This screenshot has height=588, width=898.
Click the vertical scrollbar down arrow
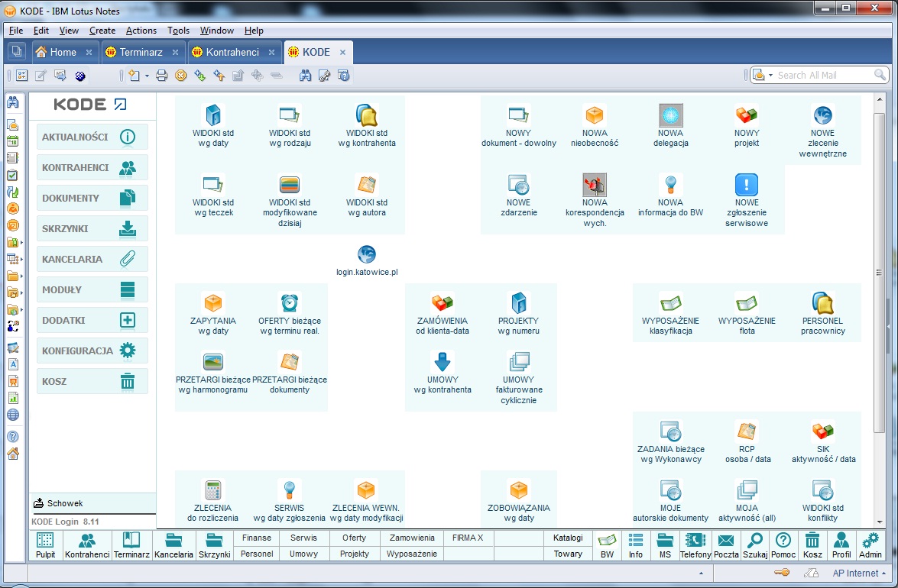tap(880, 522)
